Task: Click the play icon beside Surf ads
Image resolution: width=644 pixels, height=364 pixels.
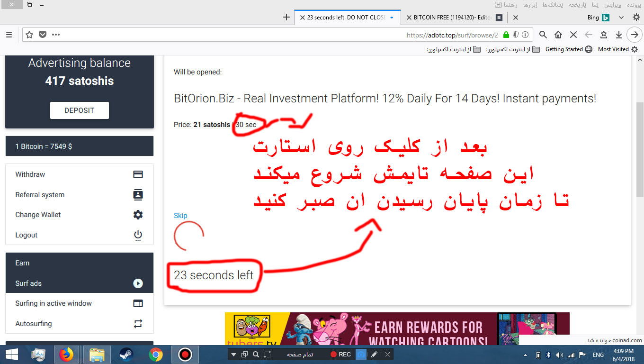Action: click(x=138, y=283)
